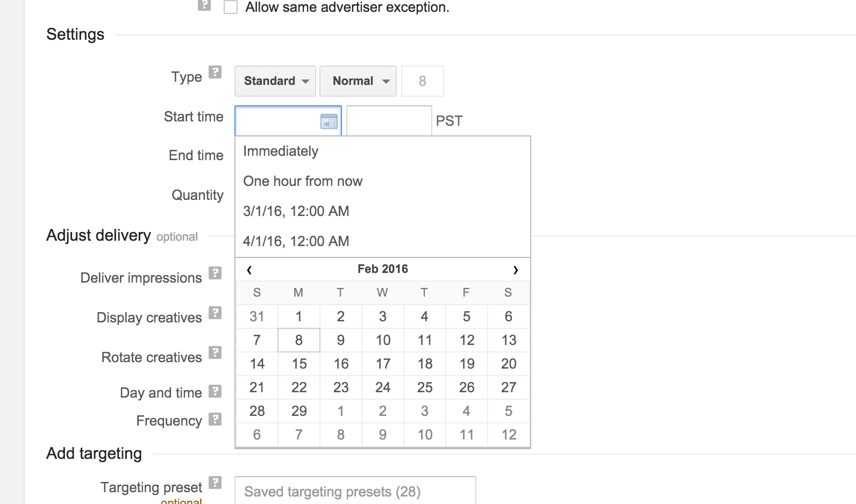
Task: Open Saved targeting presets combo box
Action: pyautogui.click(x=355, y=491)
